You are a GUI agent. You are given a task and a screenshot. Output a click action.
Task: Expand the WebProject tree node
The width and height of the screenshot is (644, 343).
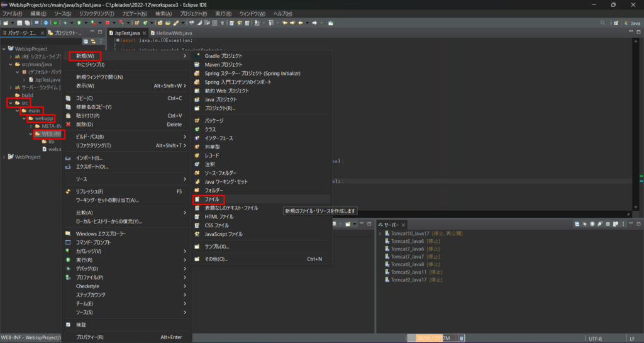coord(4,157)
